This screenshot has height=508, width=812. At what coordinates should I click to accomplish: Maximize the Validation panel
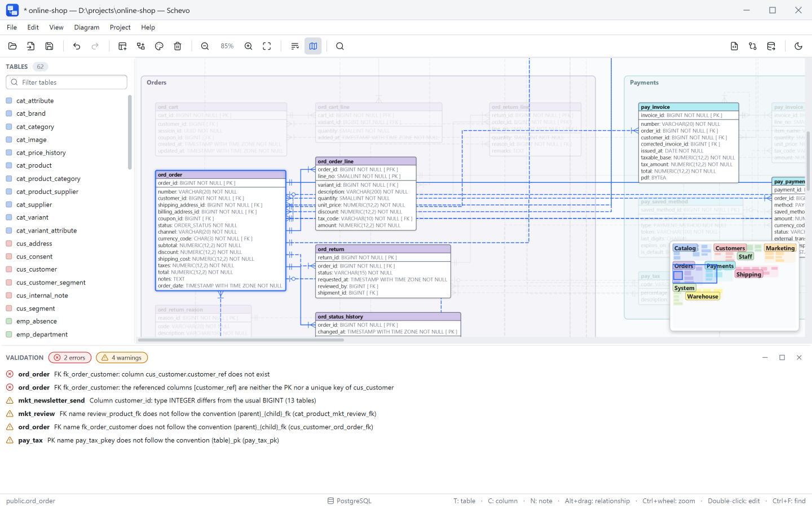pyautogui.click(x=782, y=358)
